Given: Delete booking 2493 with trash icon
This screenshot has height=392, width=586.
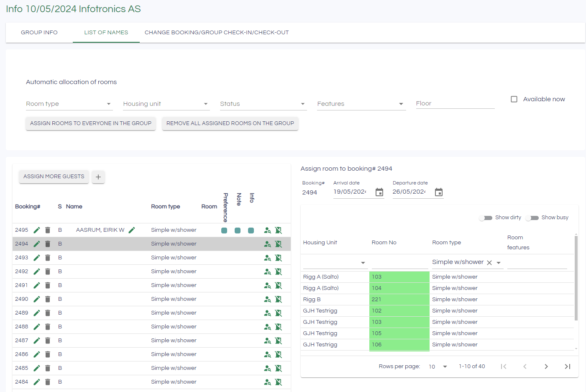Looking at the screenshot, I should coord(48,258).
